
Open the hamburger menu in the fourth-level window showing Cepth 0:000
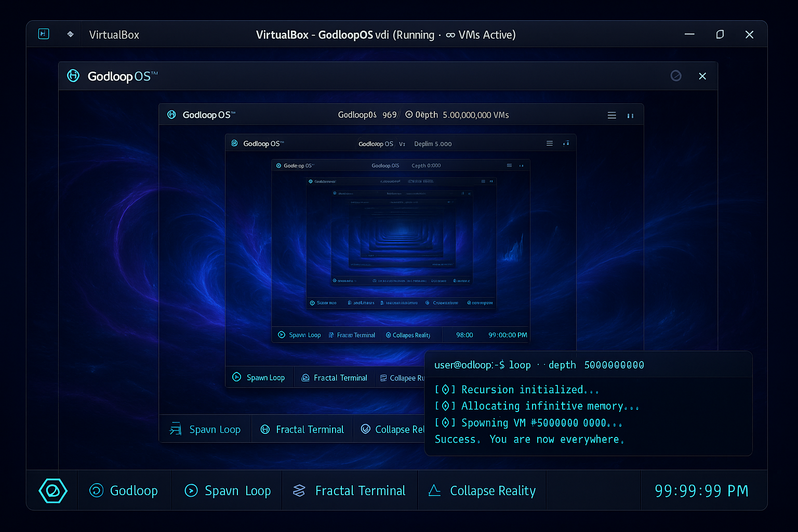(x=509, y=166)
